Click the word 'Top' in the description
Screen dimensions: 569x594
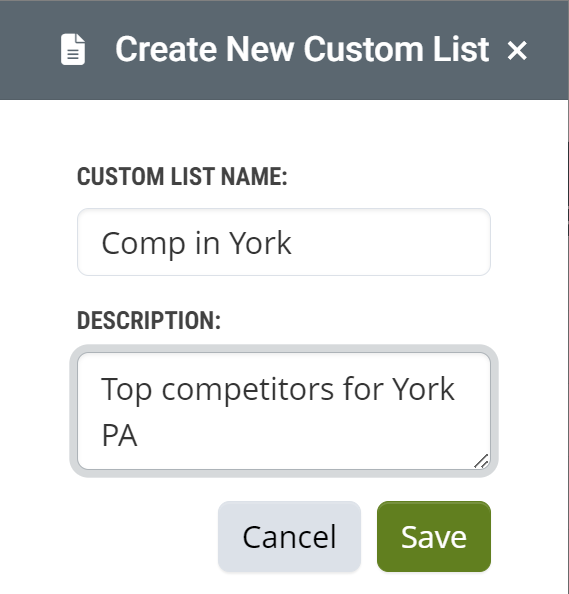[x=127, y=390]
